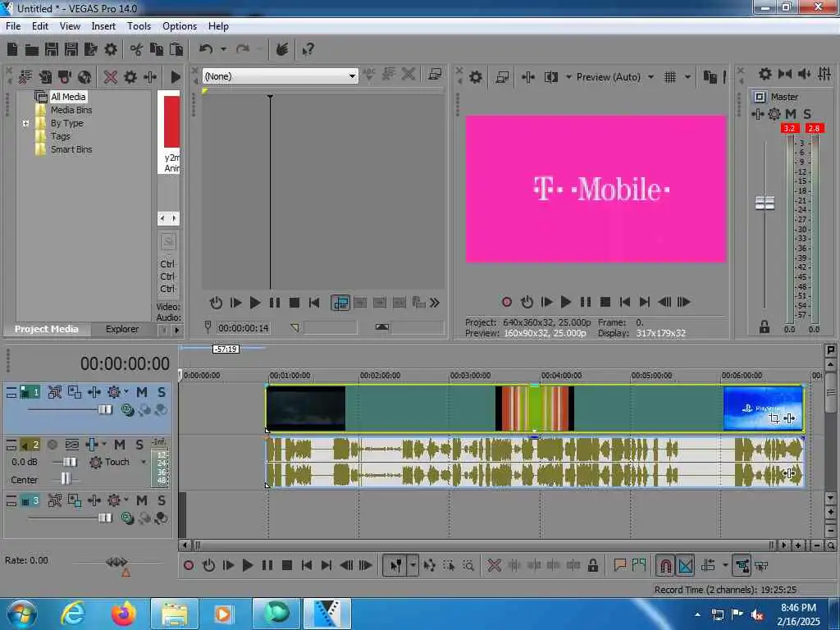Click track 2 volume slider at 0.0 dB
Screen dimensions: 840x630
(70, 462)
